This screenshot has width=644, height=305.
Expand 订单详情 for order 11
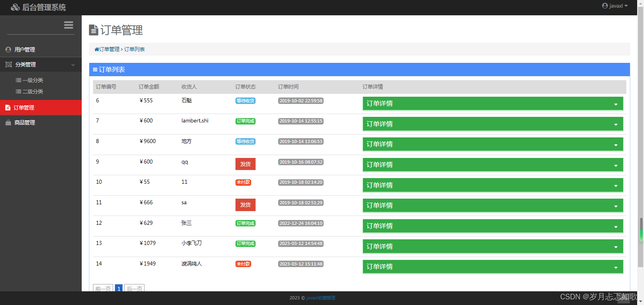pos(493,205)
